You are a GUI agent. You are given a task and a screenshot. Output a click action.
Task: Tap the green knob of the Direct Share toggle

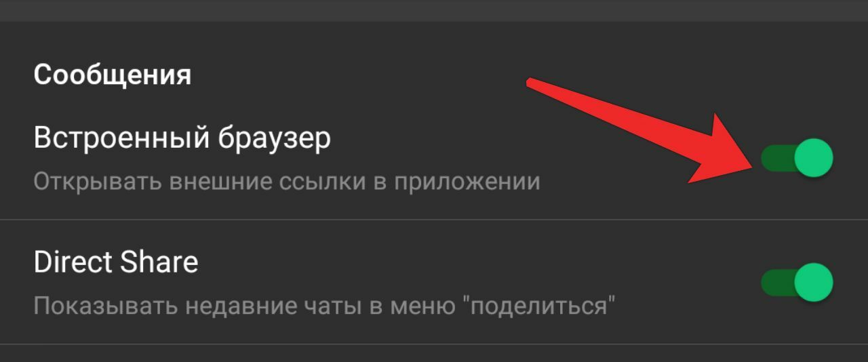(x=813, y=283)
